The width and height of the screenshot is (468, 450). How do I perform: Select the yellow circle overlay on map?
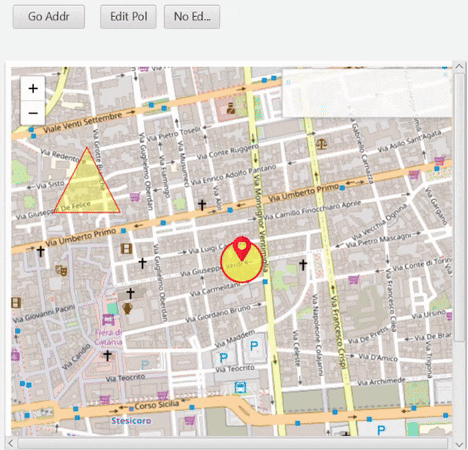click(x=242, y=262)
